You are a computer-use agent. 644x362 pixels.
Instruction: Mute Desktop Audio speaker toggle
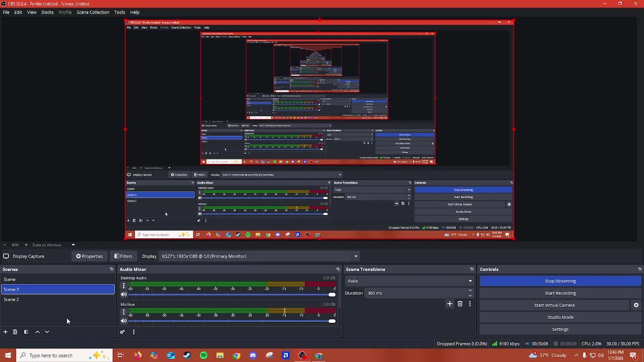[124, 295]
